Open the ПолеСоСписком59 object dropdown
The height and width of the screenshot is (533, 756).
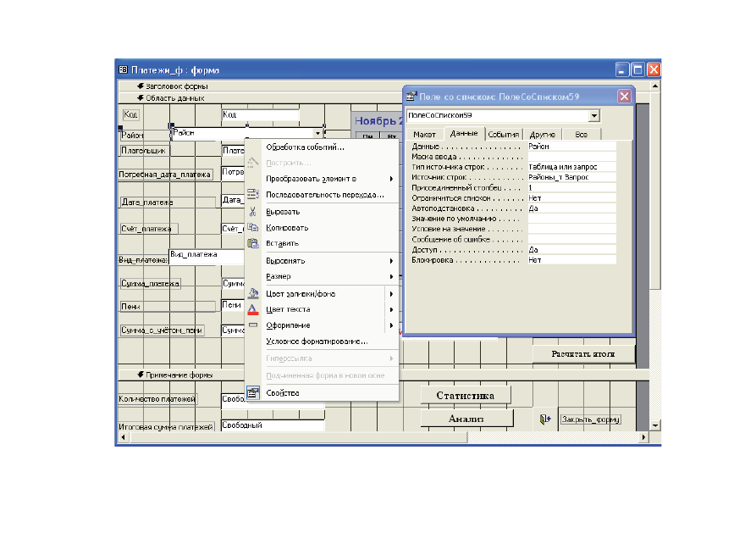coord(594,115)
